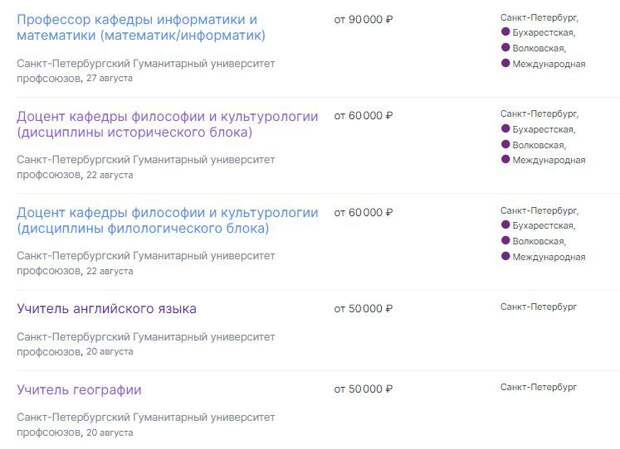
Task: Open Доцент кафедры философии филологического блока vacancy
Action: pos(167,221)
